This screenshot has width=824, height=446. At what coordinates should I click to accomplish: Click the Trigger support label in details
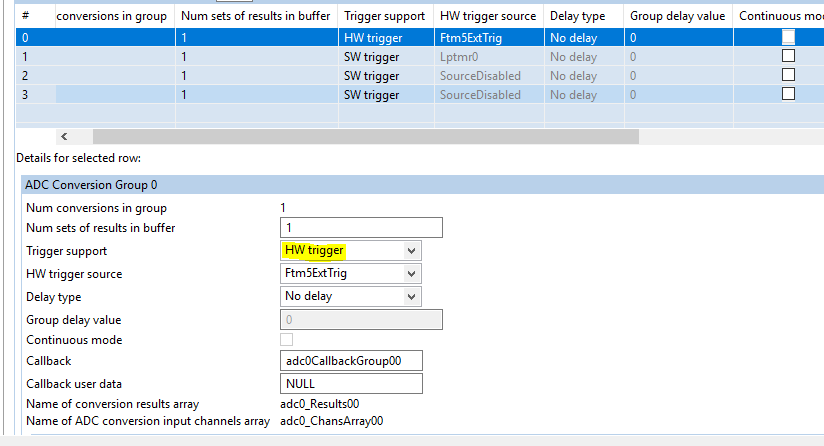[67, 251]
